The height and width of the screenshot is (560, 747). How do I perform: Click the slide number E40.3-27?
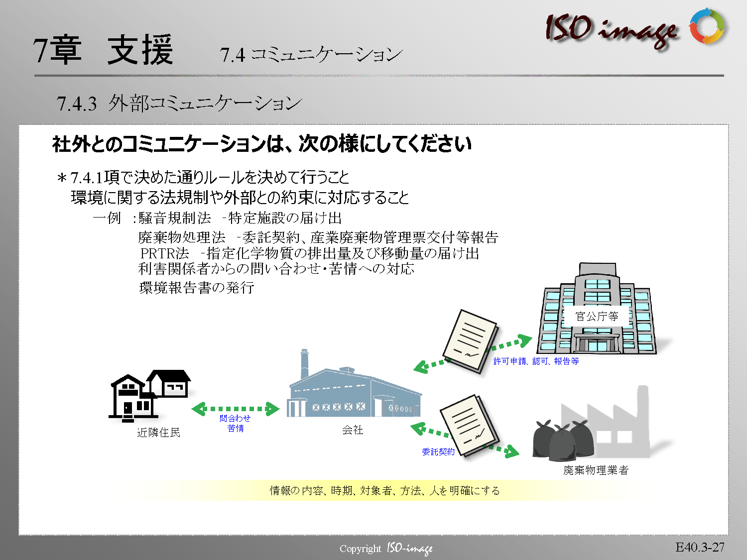(x=700, y=547)
